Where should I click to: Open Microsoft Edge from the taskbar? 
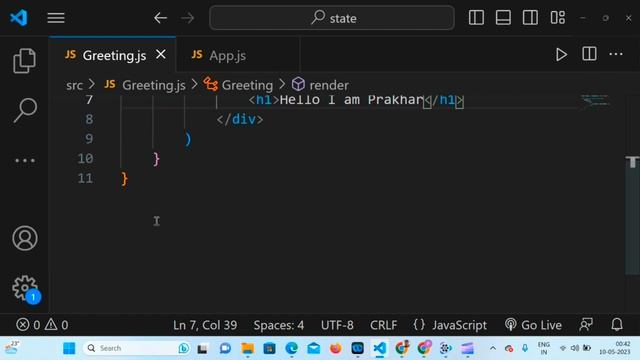291,348
